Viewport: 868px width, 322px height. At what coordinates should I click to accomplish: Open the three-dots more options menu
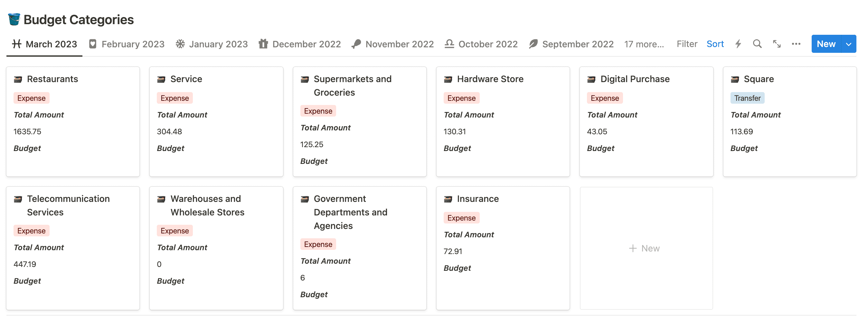[x=796, y=44]
